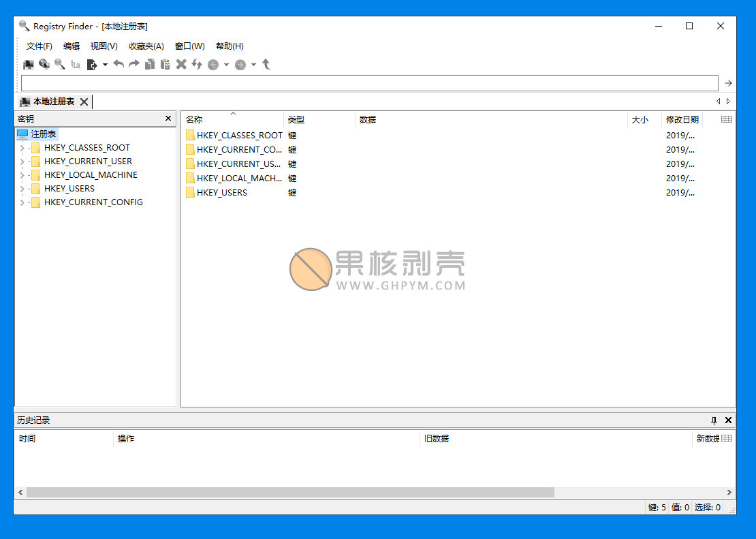Select the 注册表 root tree node
This screenshot has height=539, width=756.
(x=37, y=134)
